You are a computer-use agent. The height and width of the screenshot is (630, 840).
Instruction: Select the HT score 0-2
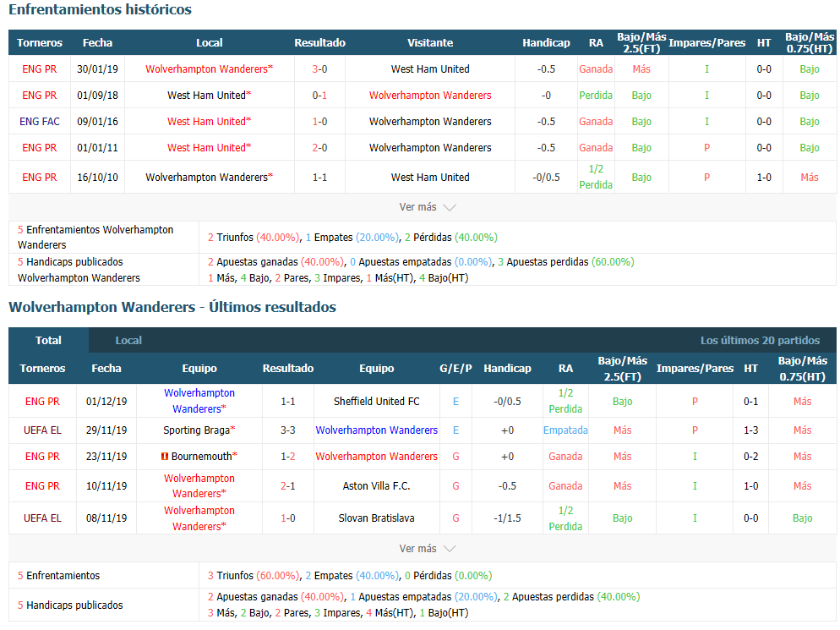click(750, 457)
